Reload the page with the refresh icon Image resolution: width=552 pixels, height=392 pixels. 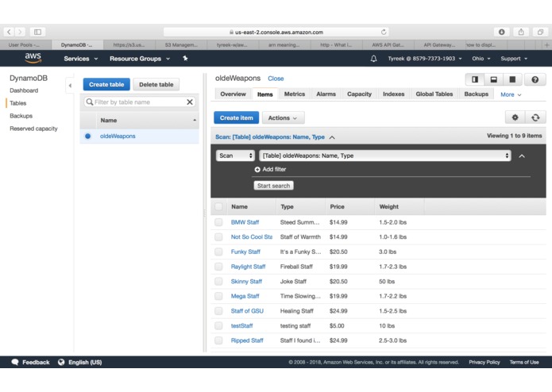tap(384, 32)
